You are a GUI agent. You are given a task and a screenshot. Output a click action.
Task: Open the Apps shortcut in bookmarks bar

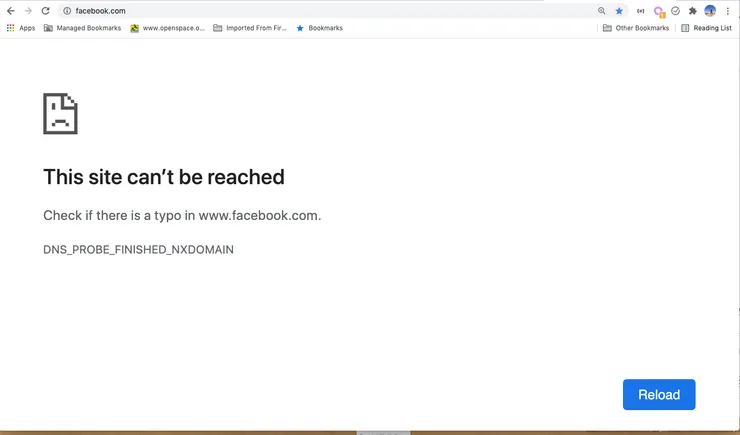click(x=21, y=28)
